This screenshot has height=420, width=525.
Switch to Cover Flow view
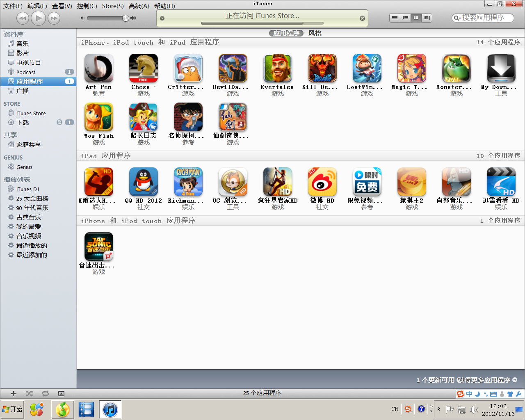pyautogui.click(x=427, y=18)
